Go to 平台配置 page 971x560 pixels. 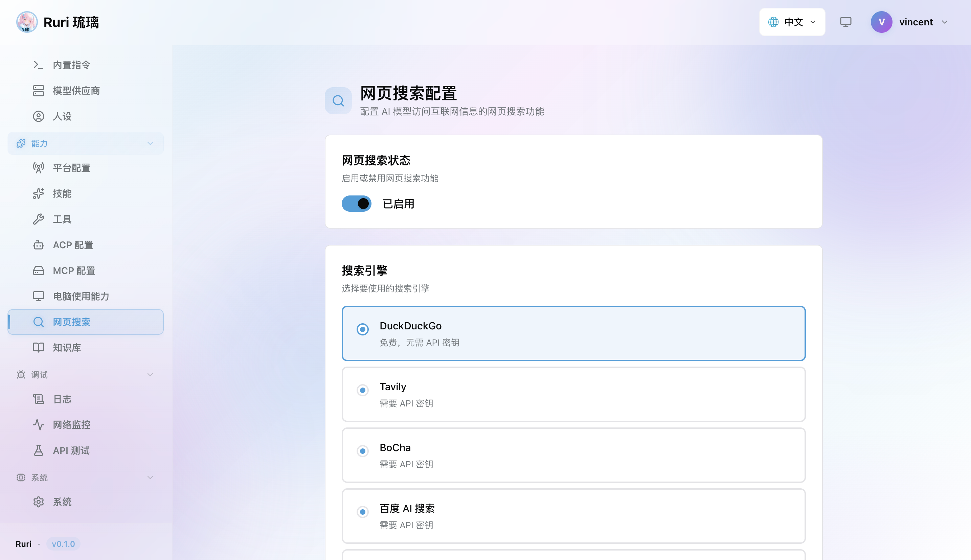point(85,168)
